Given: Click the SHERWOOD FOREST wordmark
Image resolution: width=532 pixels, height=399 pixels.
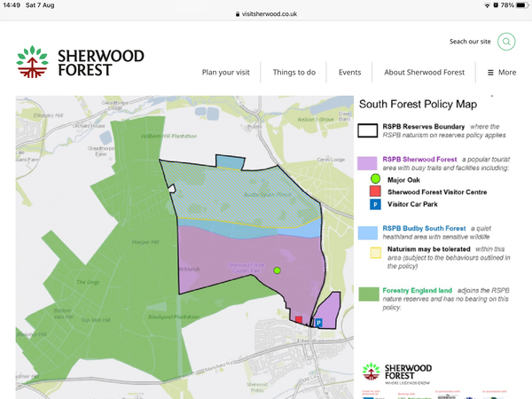Looking at the screenshot, I should (x=101, y=63).
